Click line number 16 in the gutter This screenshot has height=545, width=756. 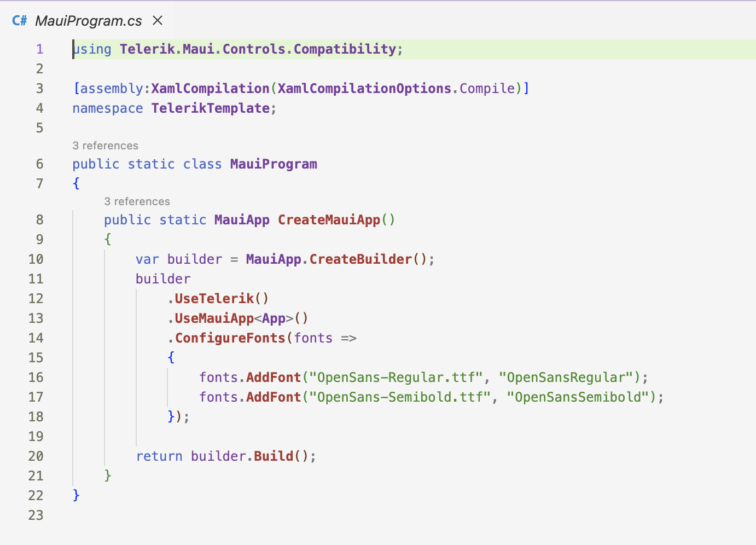[36, 377]
